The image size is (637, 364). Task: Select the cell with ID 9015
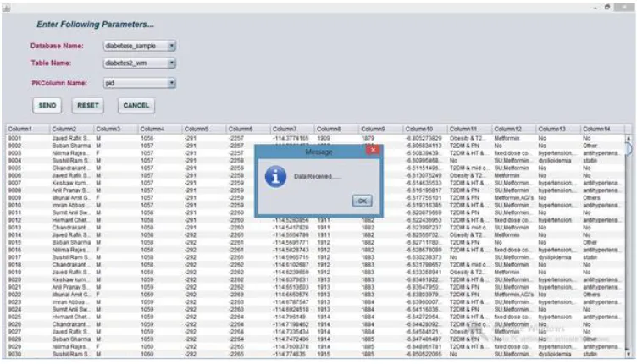pyautogui.click(x=28, y=243)
